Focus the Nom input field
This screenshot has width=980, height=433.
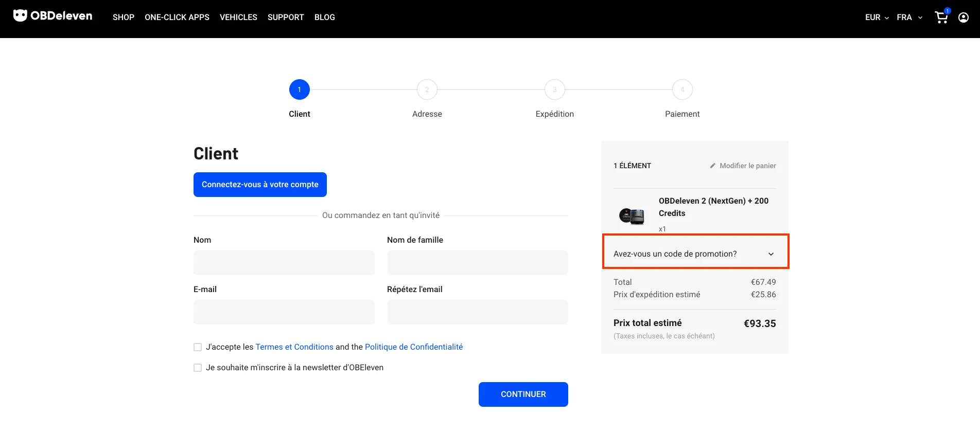point(284,263)
